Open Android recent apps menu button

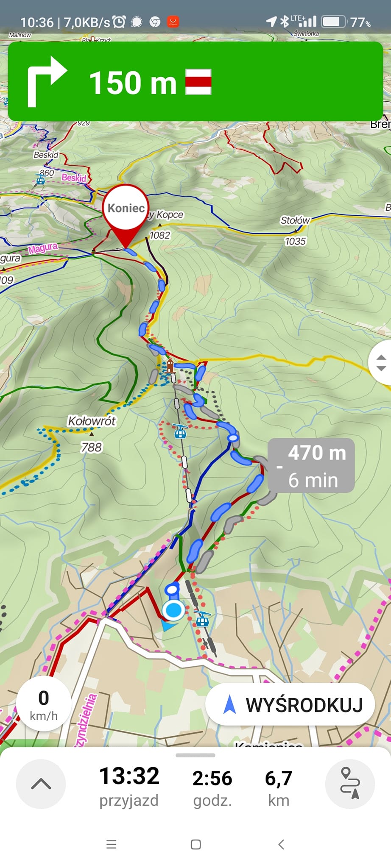(111, 844)
